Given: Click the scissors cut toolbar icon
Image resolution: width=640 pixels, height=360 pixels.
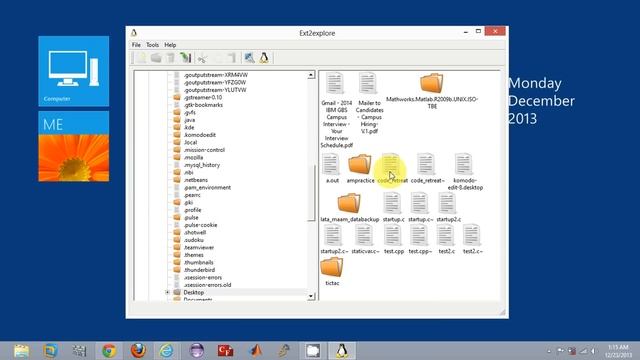Looking at the screenshot, I should (x=202, y=58).
